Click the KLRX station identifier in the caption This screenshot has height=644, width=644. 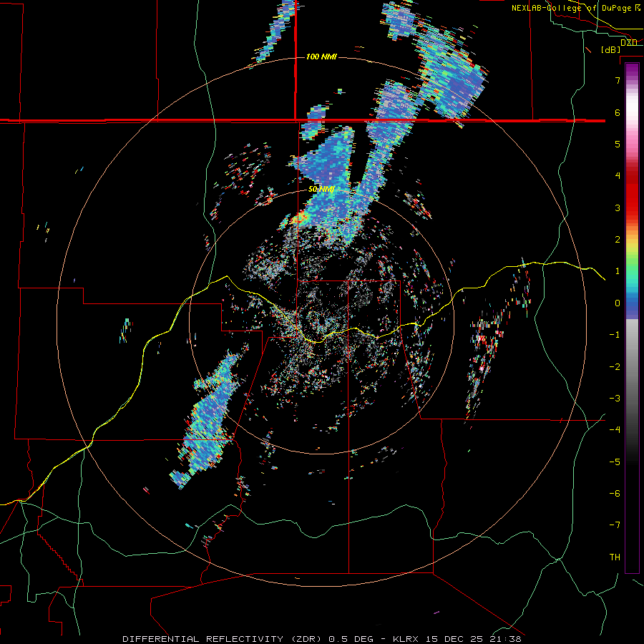(x=406, y=639)
